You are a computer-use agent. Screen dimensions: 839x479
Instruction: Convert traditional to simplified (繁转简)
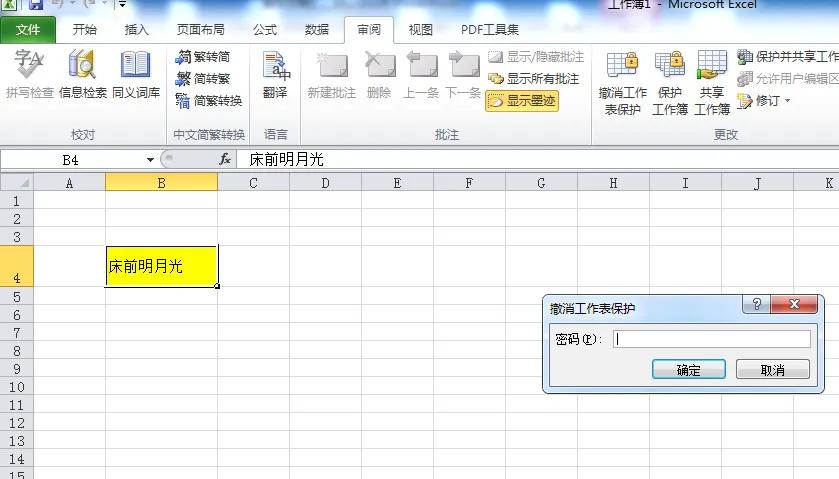203,57
